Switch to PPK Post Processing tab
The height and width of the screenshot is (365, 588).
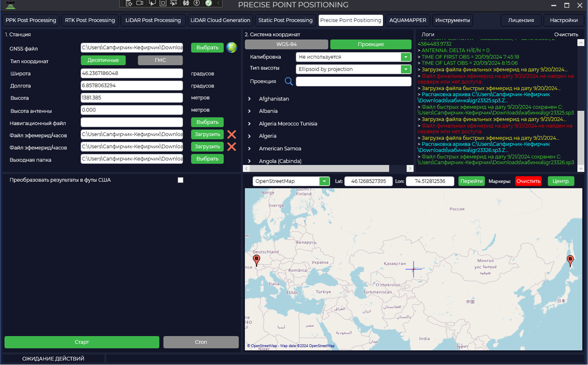click(x=31, y=20)
